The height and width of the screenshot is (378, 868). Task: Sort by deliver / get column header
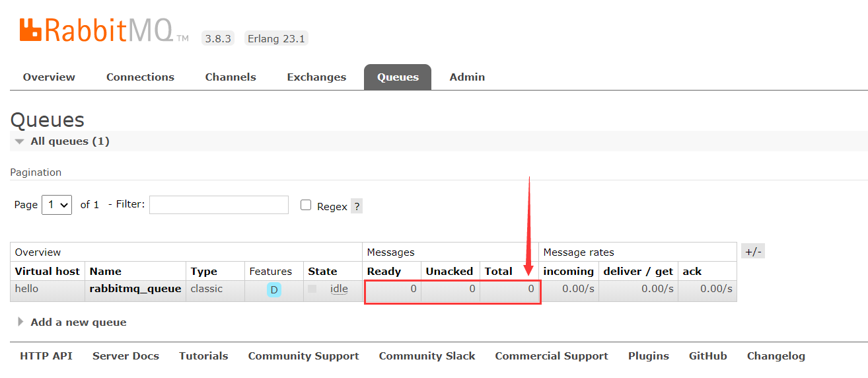click(638, 272)
